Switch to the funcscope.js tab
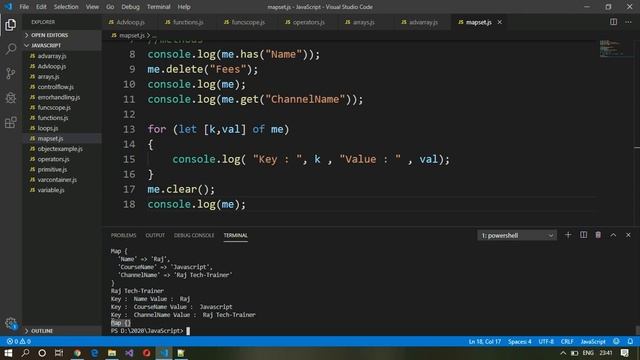This screenshot has height=360, width=640. pyautogui.click(x=248, y=22)
